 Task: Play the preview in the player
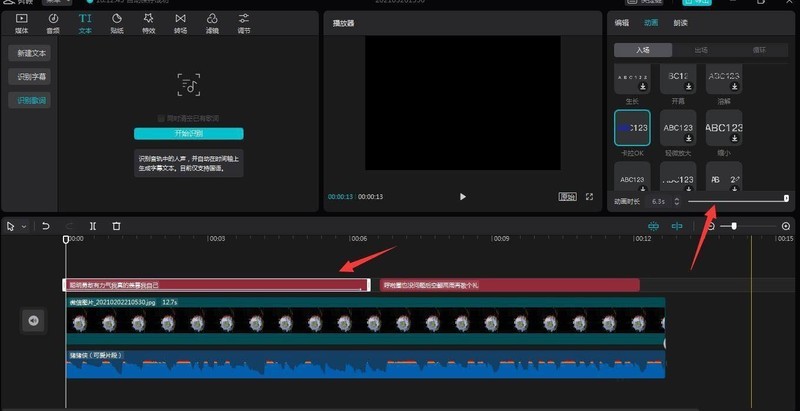coord(463,196)
